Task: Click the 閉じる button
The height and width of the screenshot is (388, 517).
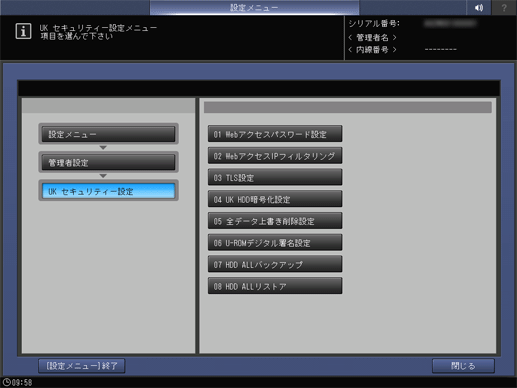Action: [x=463, y=366]
